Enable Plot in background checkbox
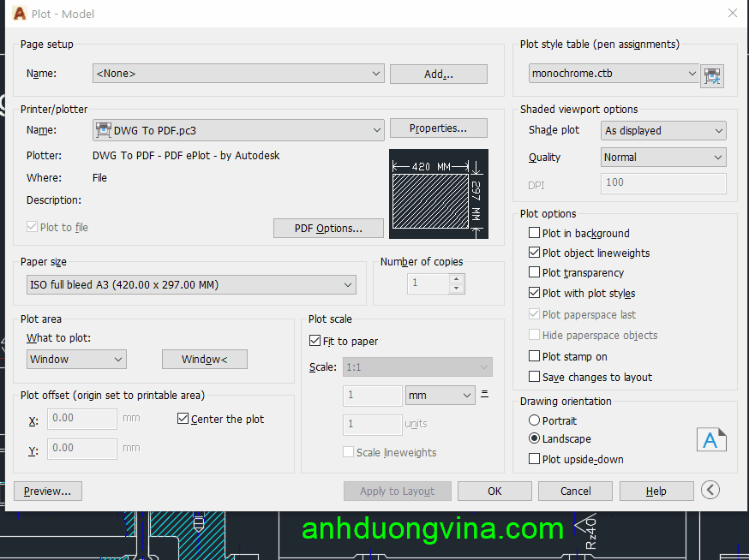Screen dimensions: 749x560 coord(534,234)
